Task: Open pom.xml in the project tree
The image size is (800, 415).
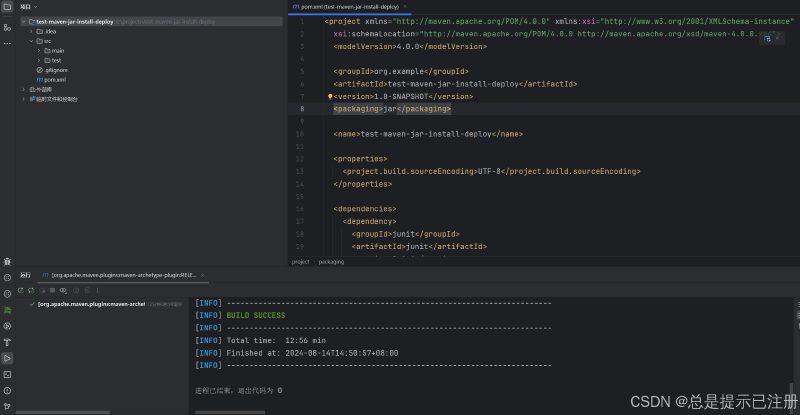Action: pos(51,80)
